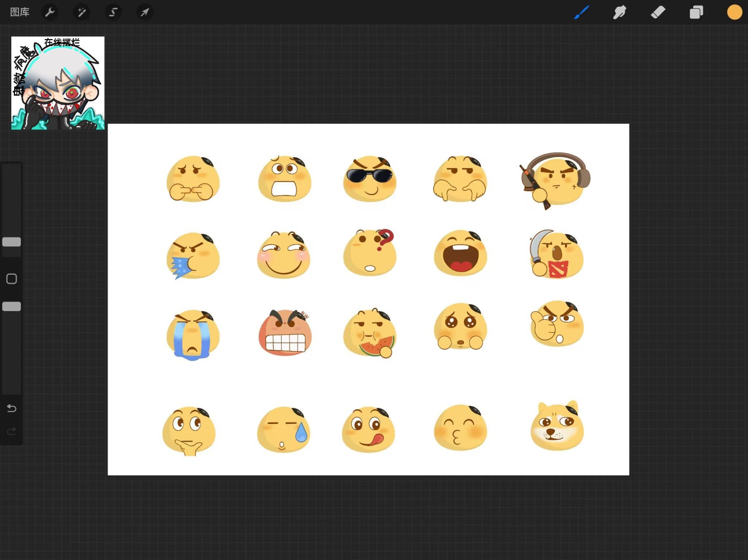Click the angry emoji with raised fist
748x560 pixels.
(x=557, y=323)
